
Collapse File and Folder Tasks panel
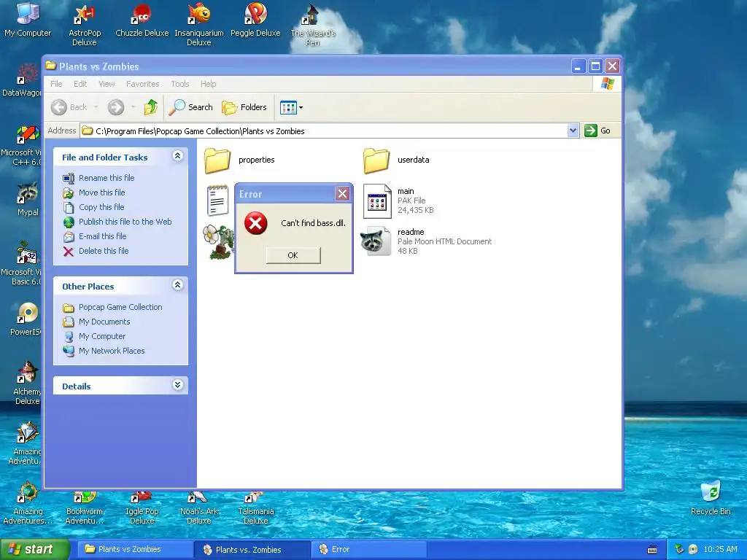(178, 156)
